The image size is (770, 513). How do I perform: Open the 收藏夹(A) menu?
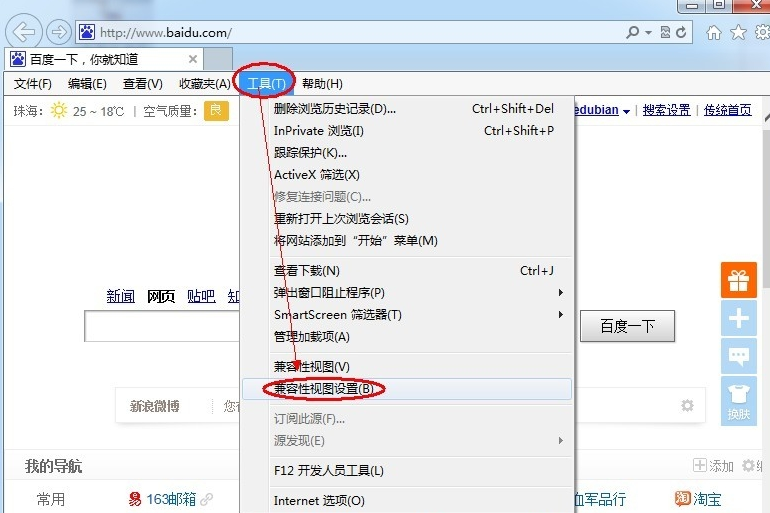click(x=205, y=84)
